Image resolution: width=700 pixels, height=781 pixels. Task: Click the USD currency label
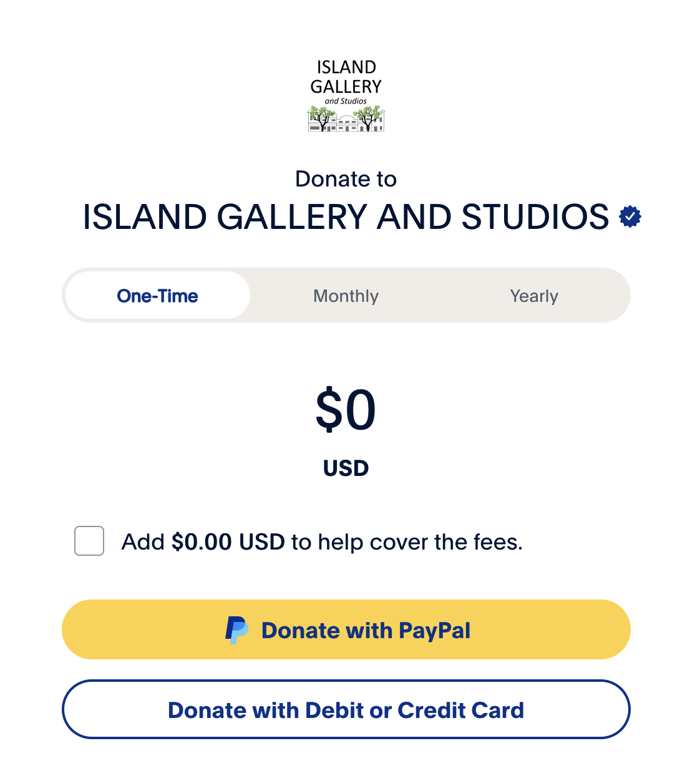point(346,468)
